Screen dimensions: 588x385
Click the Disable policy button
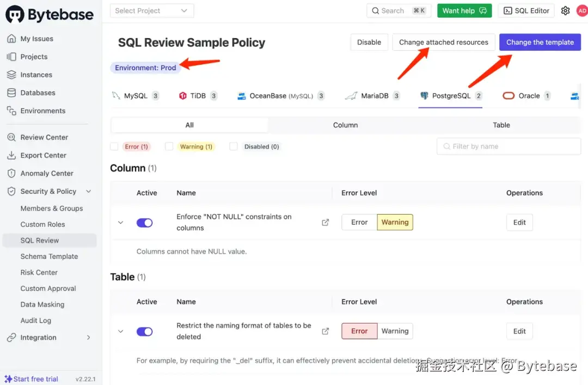[x=369, y=42]
